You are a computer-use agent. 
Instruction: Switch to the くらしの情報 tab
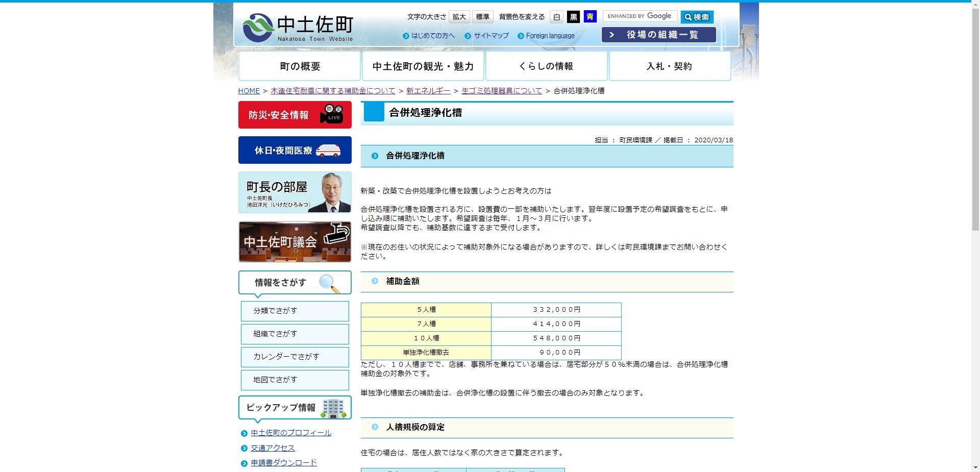pos(546,66)
